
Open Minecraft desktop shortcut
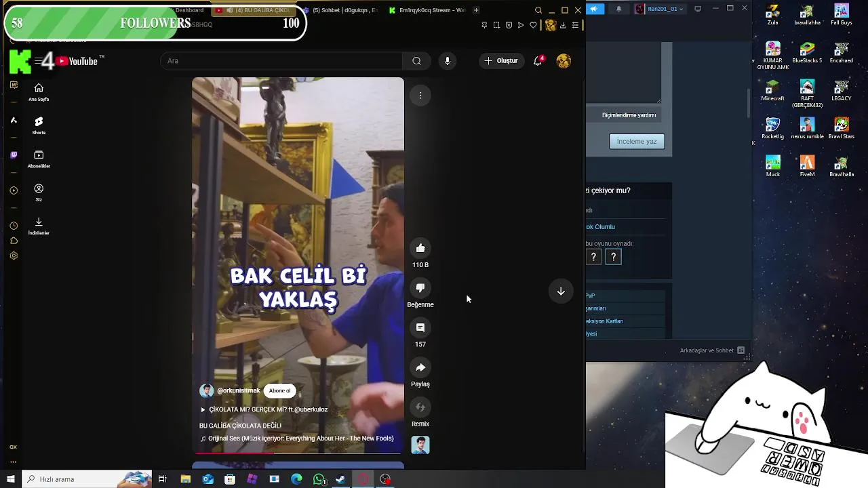click(772, 90)
